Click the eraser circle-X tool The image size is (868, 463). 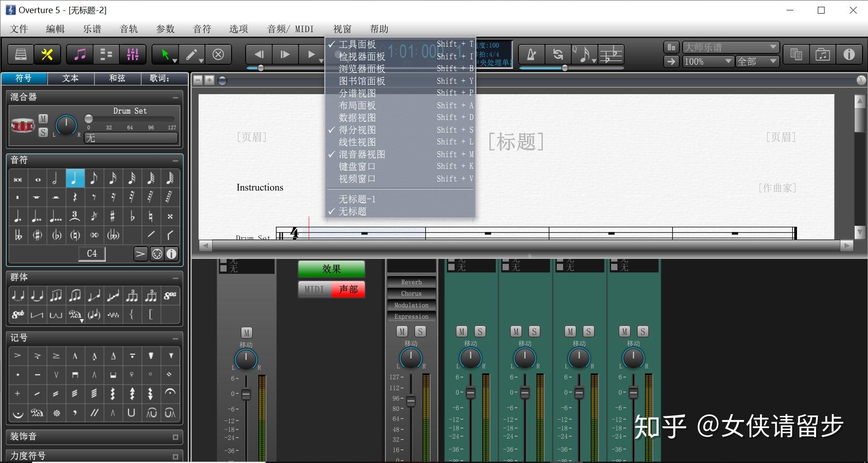(218, 55)
